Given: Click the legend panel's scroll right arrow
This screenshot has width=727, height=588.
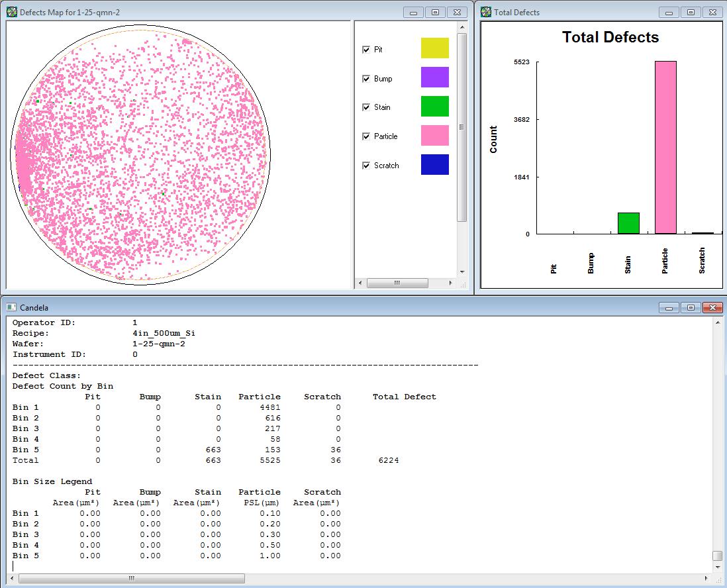Looking at the screenshot, I should click(x=450, y=283).
